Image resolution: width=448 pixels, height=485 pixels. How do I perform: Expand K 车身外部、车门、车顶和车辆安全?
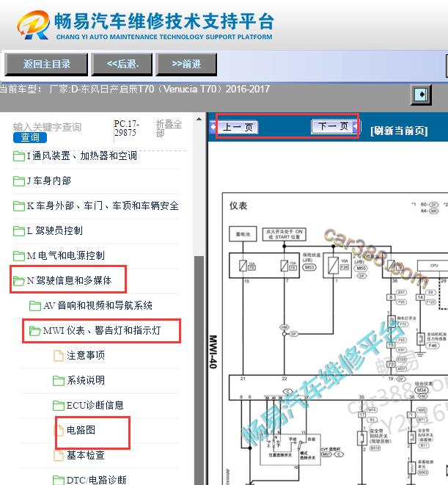point(103,206)
